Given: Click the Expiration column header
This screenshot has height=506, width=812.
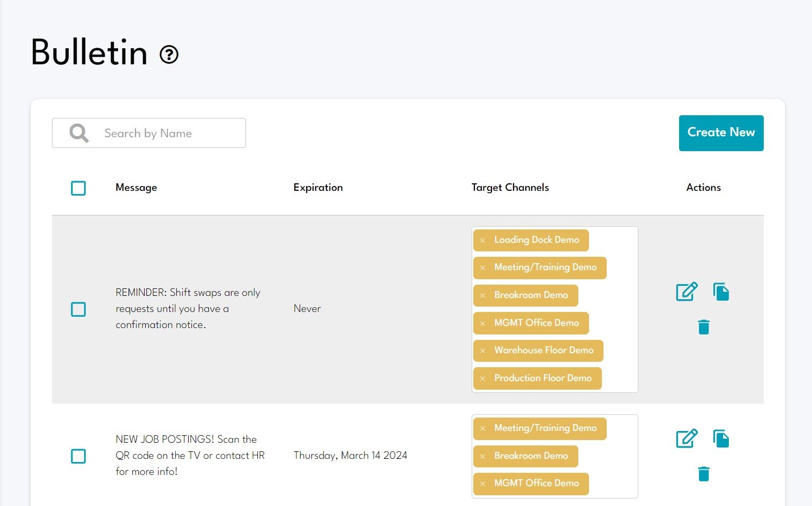Looking at the screenshot, I should tap(318, 188).
